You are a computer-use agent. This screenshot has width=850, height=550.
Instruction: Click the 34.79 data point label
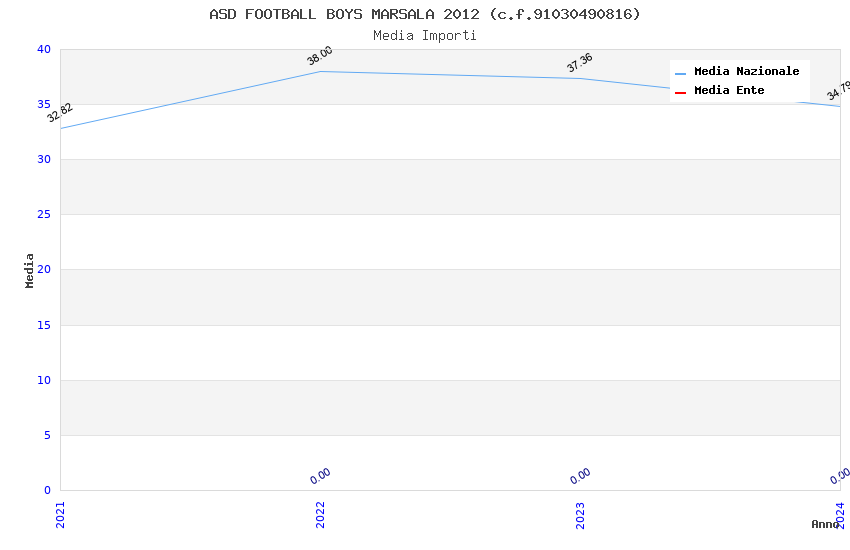[x=838, y=91]
